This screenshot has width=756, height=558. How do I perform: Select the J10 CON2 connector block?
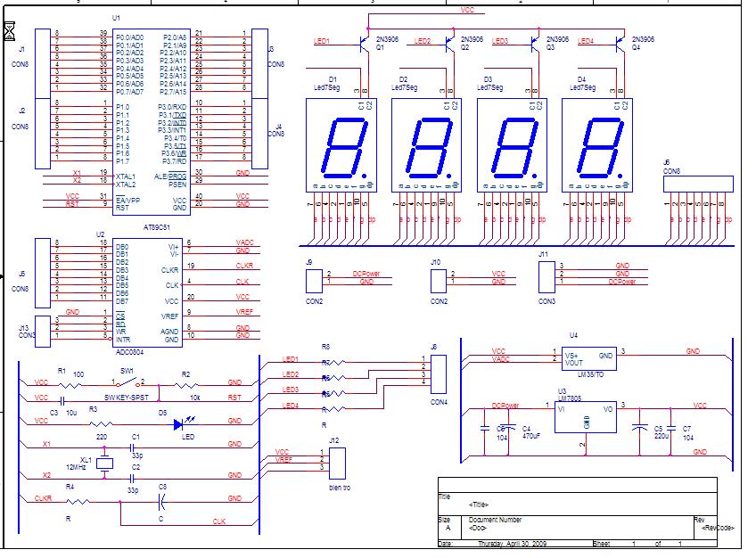click(439, 281)
